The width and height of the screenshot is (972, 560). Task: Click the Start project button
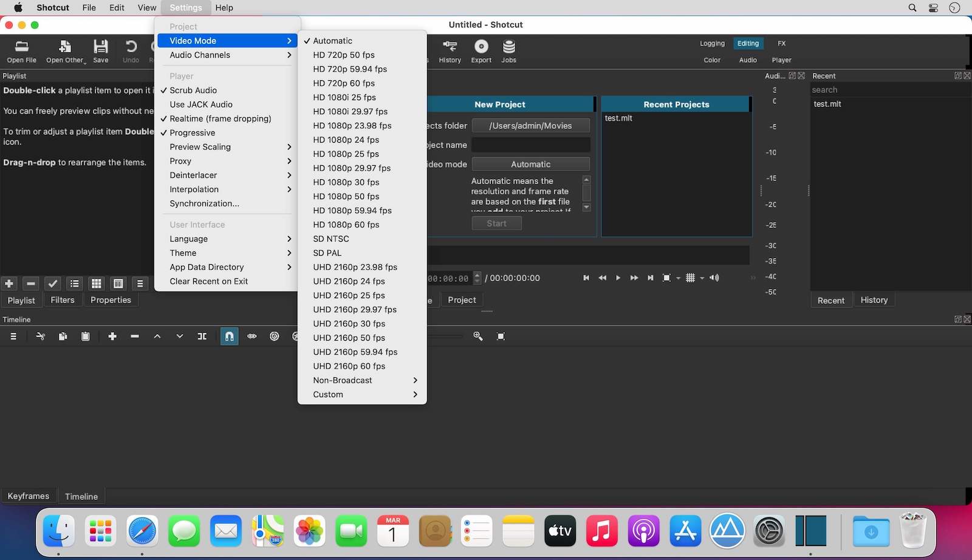point(496,224)
